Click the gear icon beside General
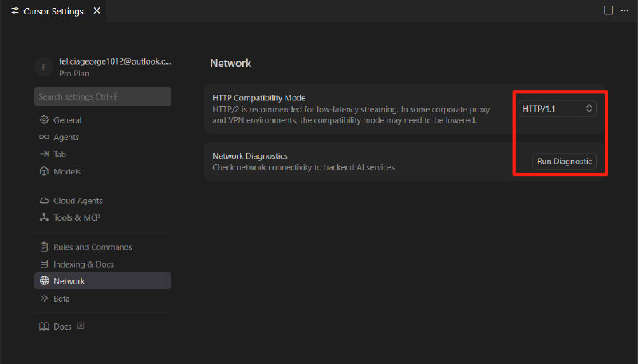Image resolution: width=638 pixels, height=364 pixels. tap(44, 120)
